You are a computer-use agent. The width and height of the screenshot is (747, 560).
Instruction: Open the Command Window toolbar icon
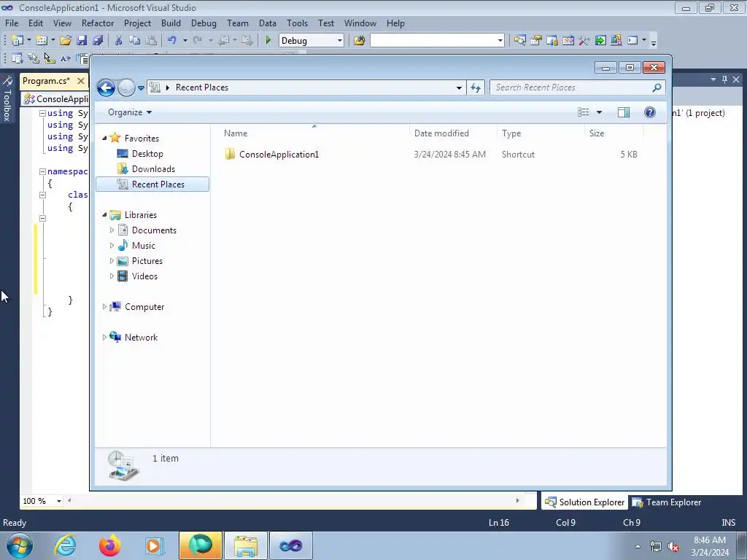[632, 41]
